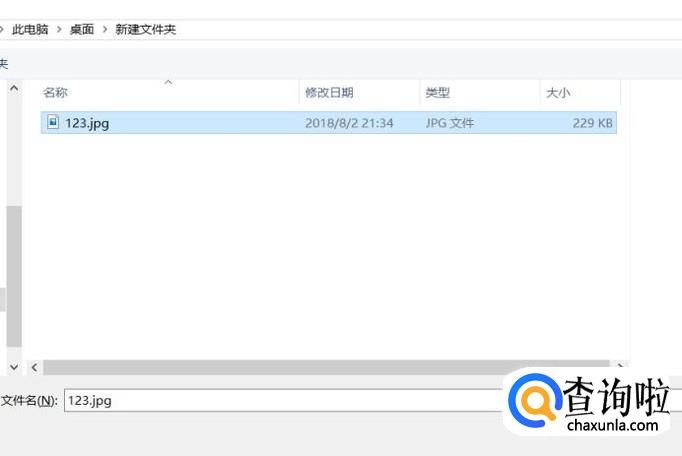682x456 pixels.
Task: Expand the chevron right after 此电脑
Action: (59, 29)
